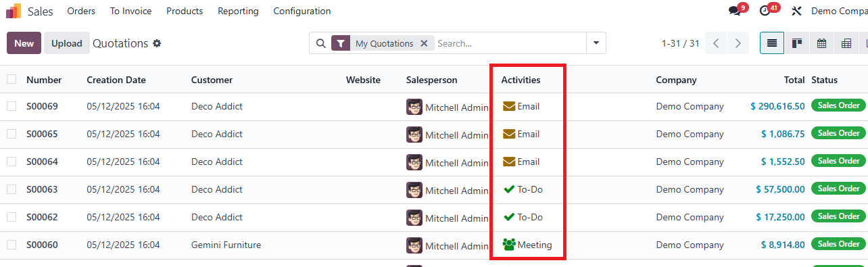Open the Reporting menu
The height and width of the screenshot is (267, 868).
pos(238,11)
